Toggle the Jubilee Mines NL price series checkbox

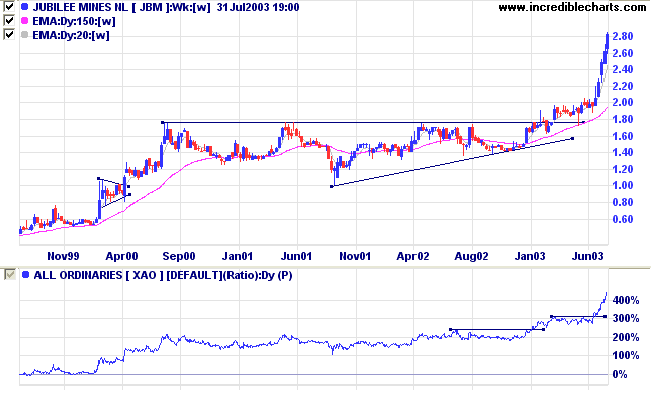(9, 6)
